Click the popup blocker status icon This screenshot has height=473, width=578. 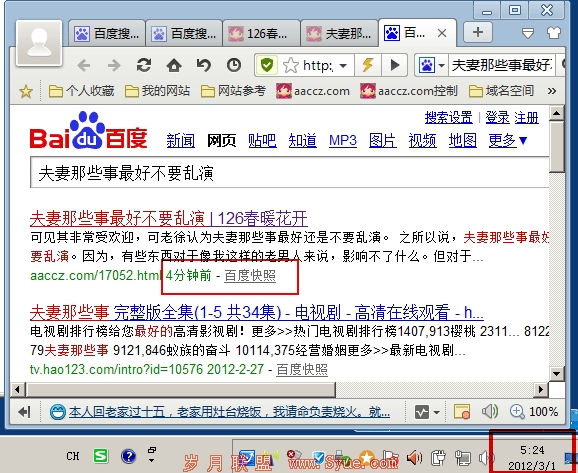pos(462,411)
